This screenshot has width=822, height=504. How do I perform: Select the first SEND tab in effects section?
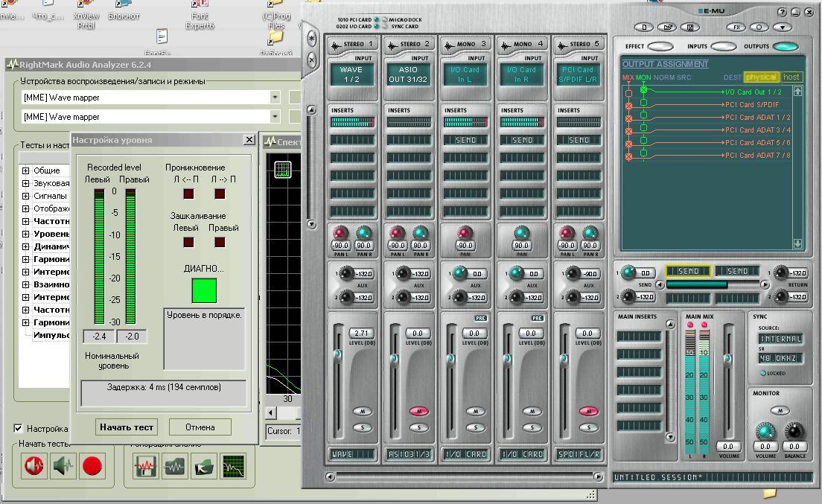pos(688,271)
